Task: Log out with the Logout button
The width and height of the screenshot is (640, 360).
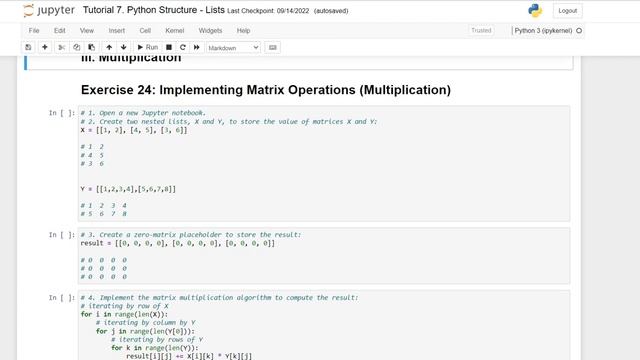Action: [567, 11]
